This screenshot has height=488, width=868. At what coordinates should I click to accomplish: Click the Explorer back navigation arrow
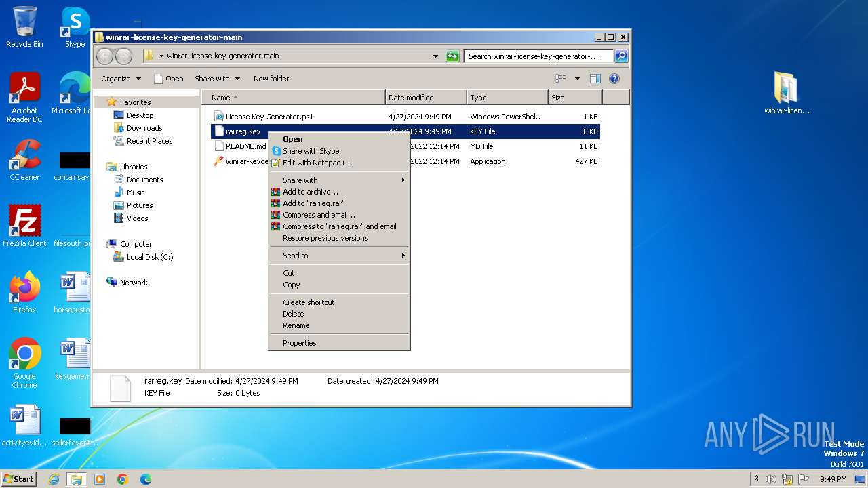pyautogui.click(x=104, y=56)
